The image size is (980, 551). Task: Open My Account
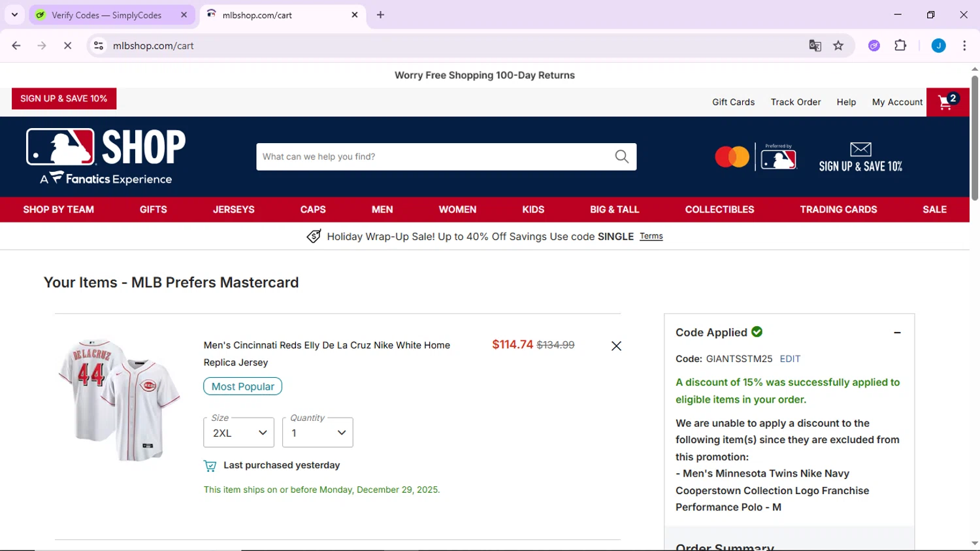897,102
